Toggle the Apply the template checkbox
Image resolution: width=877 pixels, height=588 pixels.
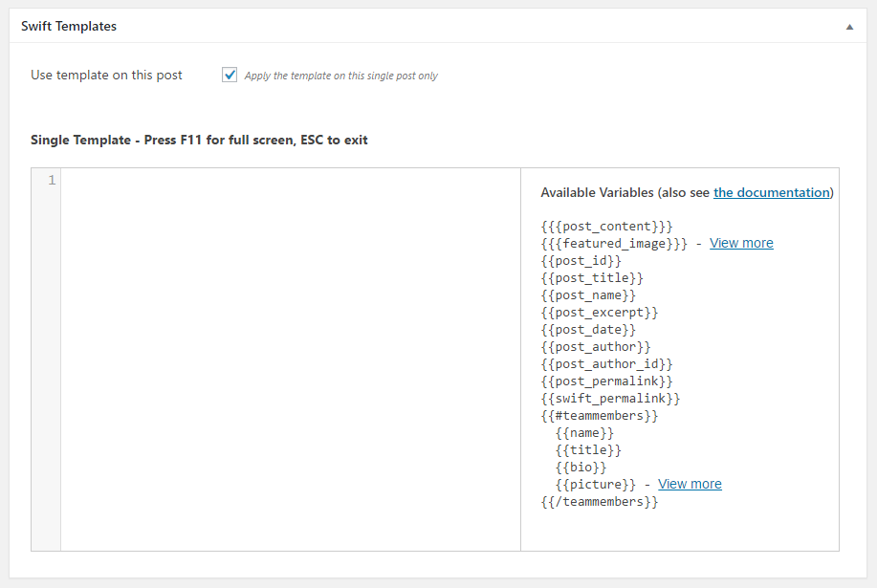click(230, 75)
